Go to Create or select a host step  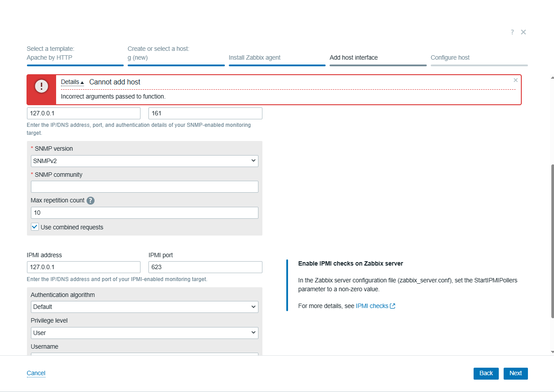point(176,55)
